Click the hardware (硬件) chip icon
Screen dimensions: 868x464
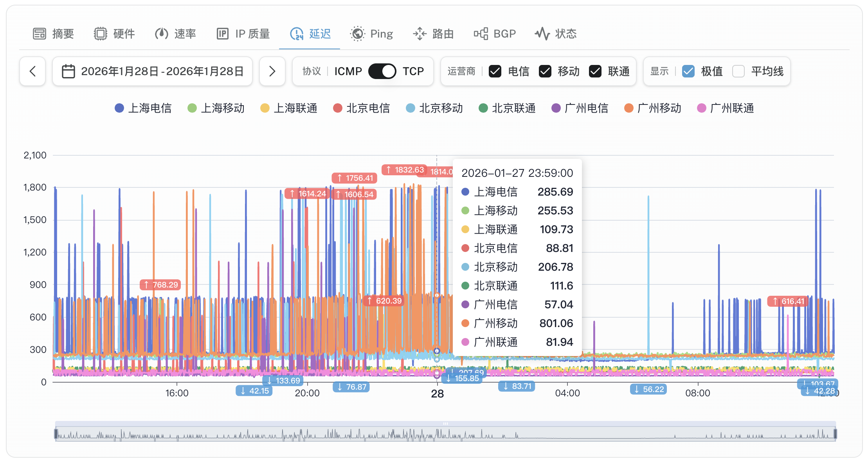[100, 34]
